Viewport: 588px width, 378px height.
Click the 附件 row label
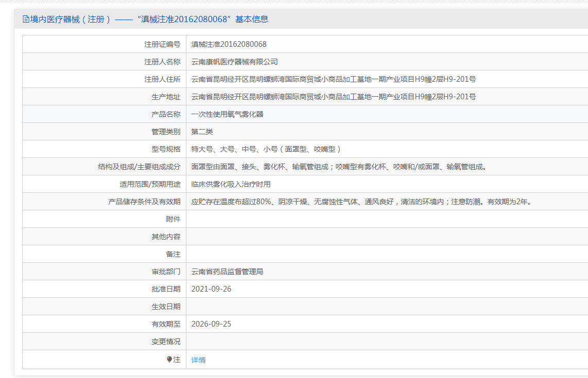(173, 219)
